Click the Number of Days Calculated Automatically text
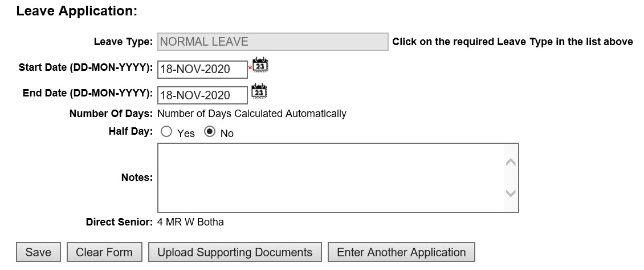The width and height of the screenshot is (644, 270). point(251,114)
